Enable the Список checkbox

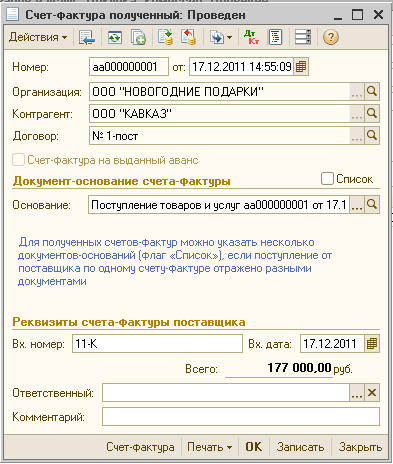[x=327, y=178]
